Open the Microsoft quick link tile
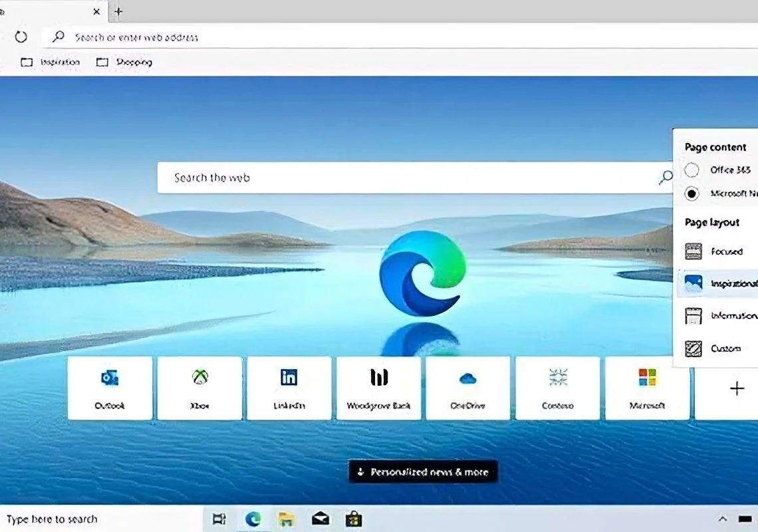758x532 pixels. tap(648, 388)
